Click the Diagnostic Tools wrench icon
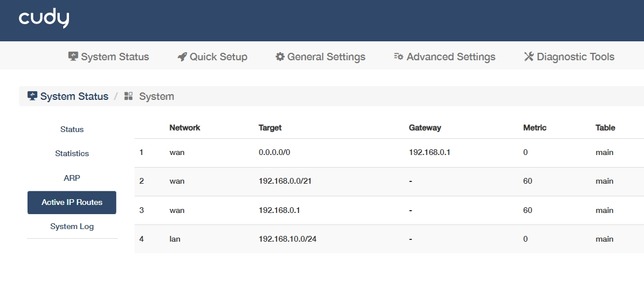Screen dimensions: 644x283 tap(529, 57)
